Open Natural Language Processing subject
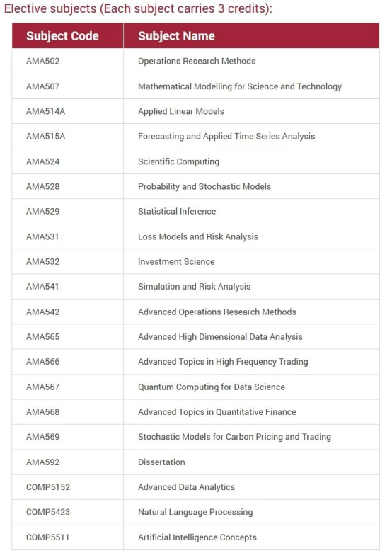Image resolution: width=392 pixels, height=553 pixels. pyautogui.click(x=195, y=512)
